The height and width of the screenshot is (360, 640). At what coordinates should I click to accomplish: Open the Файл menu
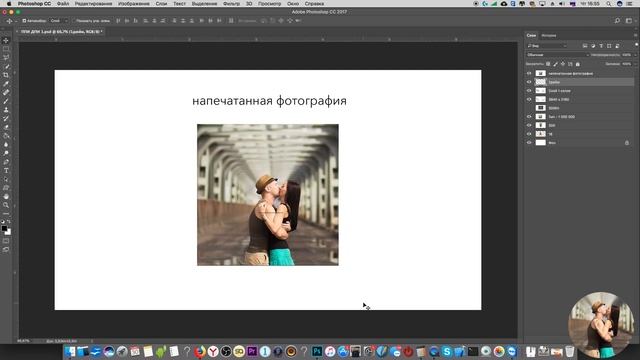[62, 4]
